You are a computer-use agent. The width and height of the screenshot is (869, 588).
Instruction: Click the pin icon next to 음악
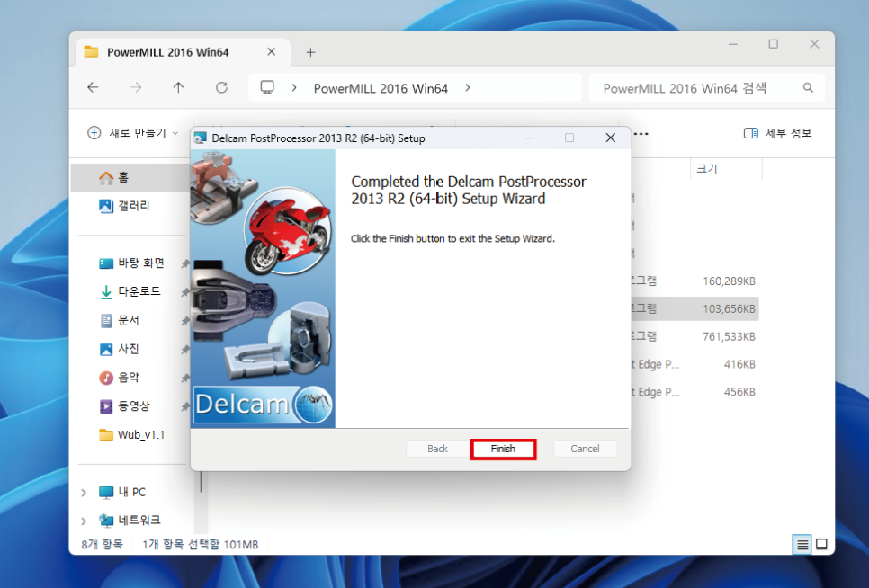point(185,379)
